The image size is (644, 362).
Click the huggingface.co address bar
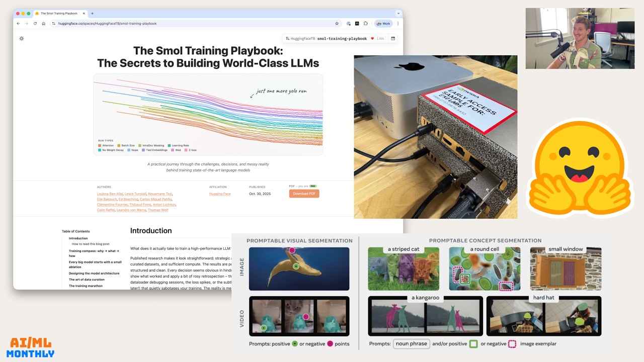coord(195,23)
